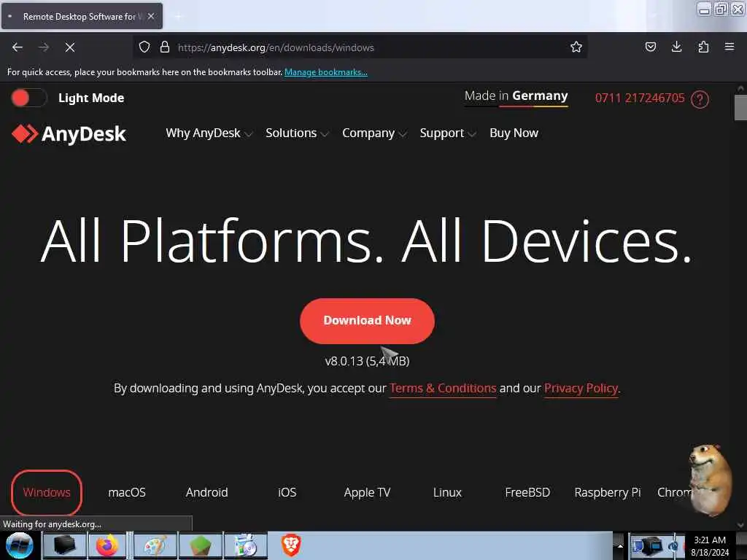Select the FreeBSD platform tab
This screenshot has width=747, height=560.
(x=527, y=492)
